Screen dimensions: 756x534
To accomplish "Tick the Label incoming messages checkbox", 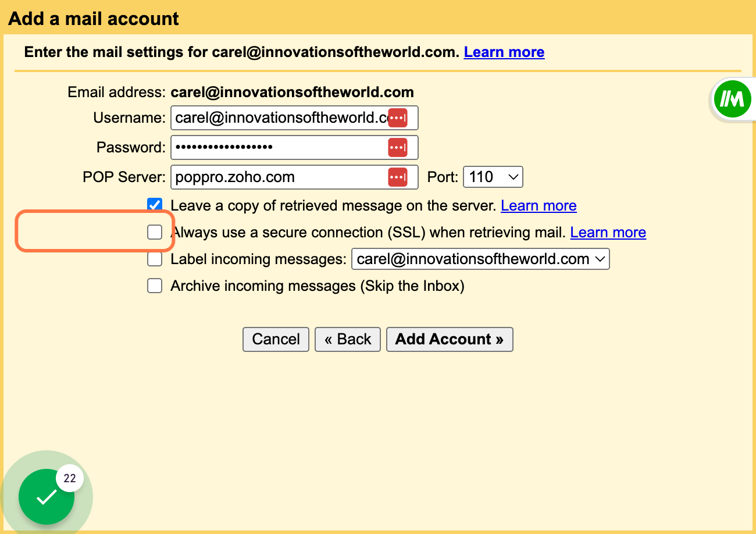I will pyautogui.click(x=155, y=259).
